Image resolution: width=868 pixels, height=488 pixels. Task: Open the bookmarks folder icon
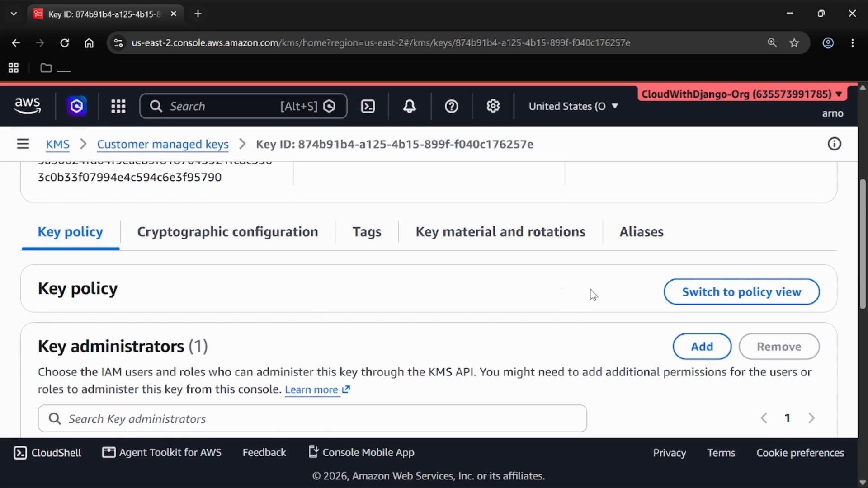point(46,68)
